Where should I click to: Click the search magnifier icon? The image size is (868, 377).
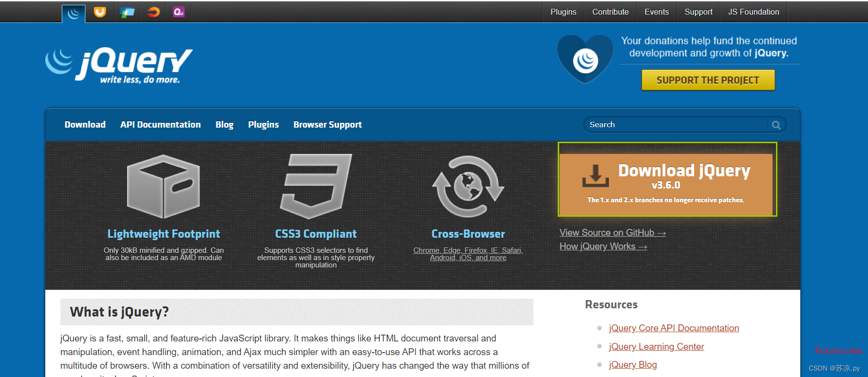(776, 125)
